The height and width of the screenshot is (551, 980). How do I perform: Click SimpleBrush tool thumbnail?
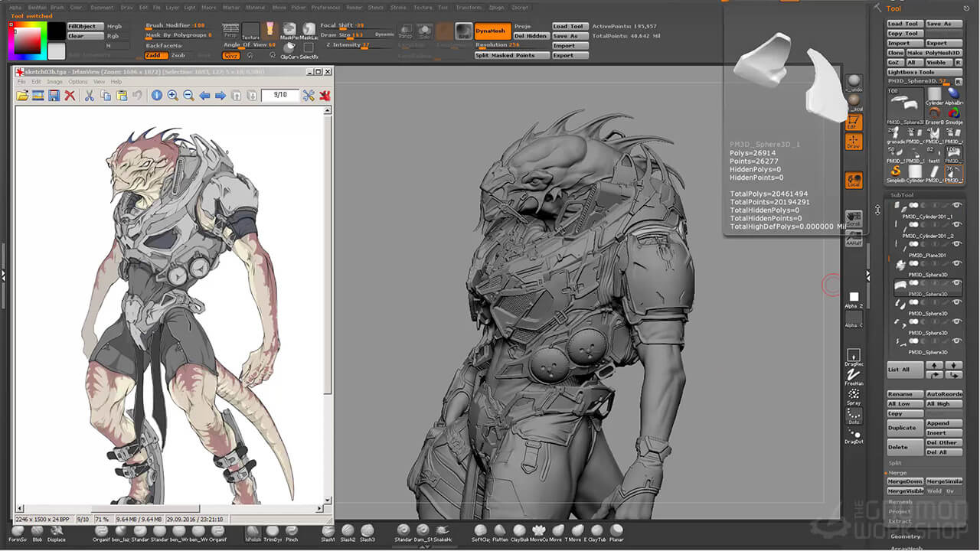click(896, 172)
